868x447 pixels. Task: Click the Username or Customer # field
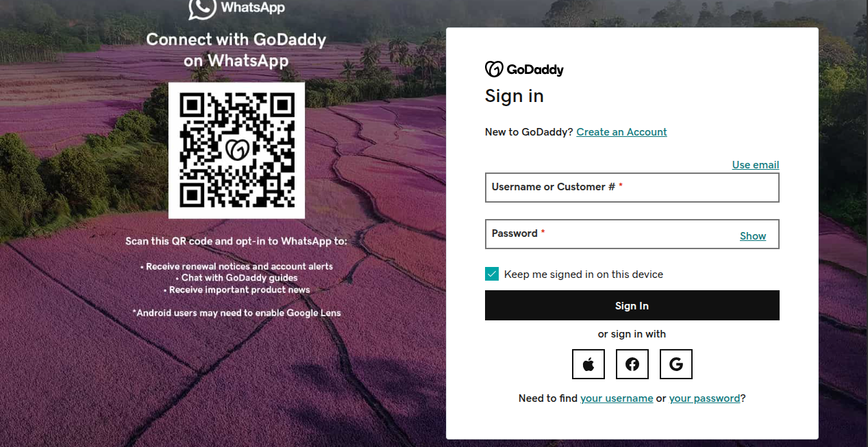point(632,187)
